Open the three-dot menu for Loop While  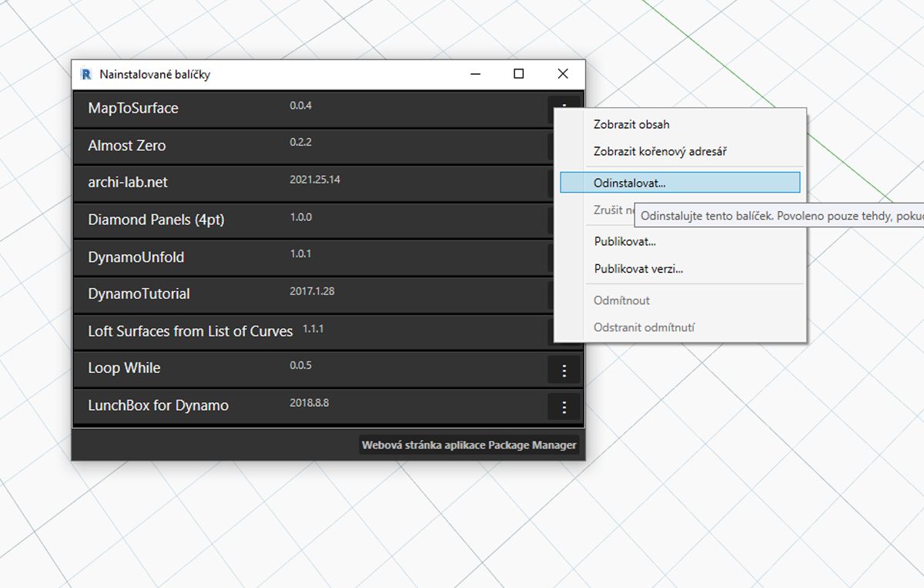(x=564, y=371)
